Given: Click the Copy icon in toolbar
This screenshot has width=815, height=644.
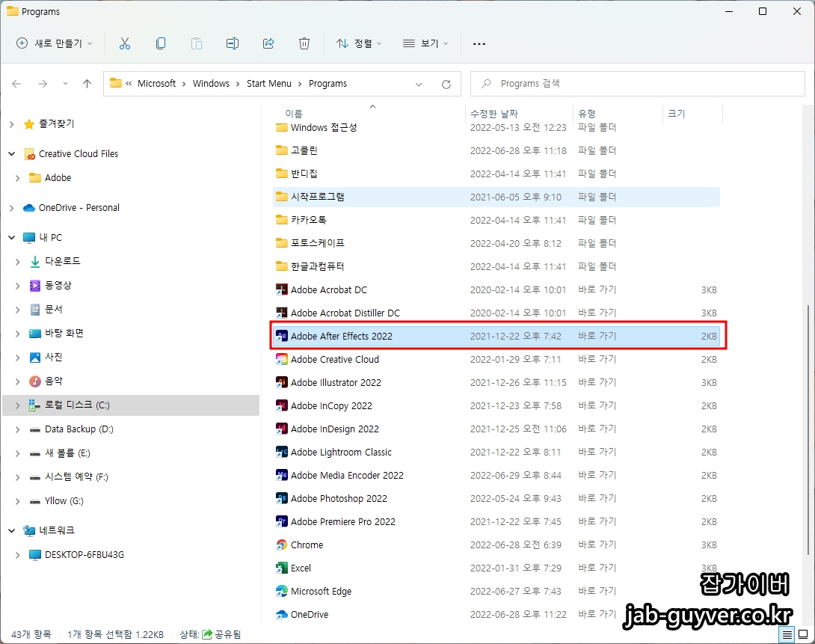Looking at the screenshot, I should coord(161,43).
